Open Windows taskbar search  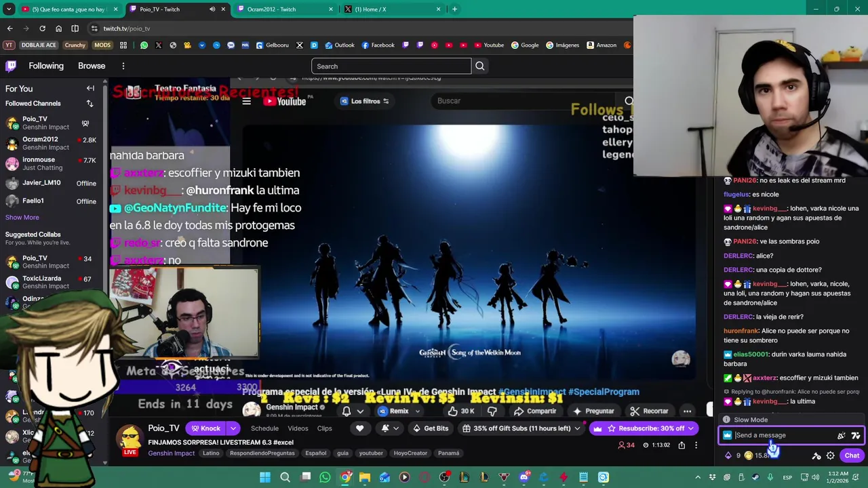[x=285, y=477]
